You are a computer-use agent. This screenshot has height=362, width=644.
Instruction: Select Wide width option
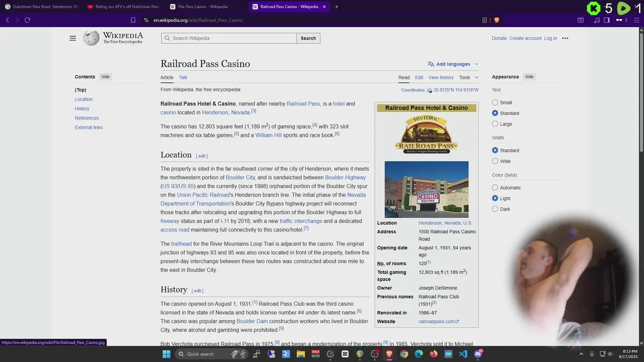pos(495,161)
